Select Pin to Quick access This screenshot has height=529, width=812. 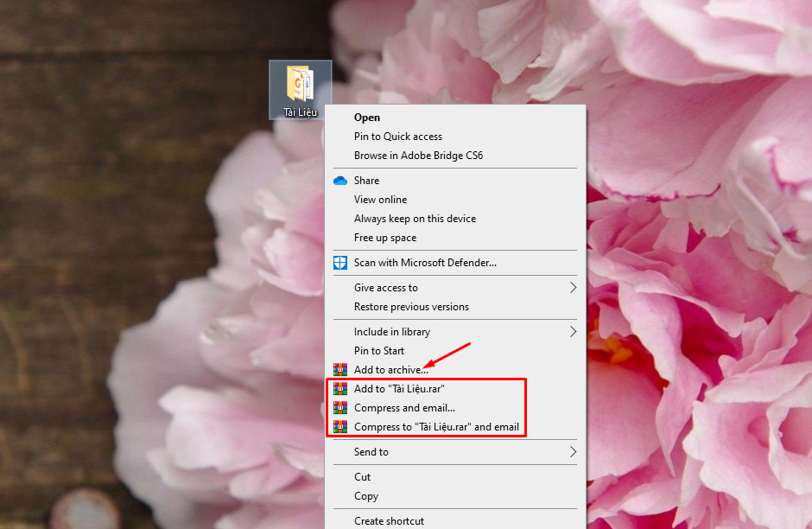(398, 137)
